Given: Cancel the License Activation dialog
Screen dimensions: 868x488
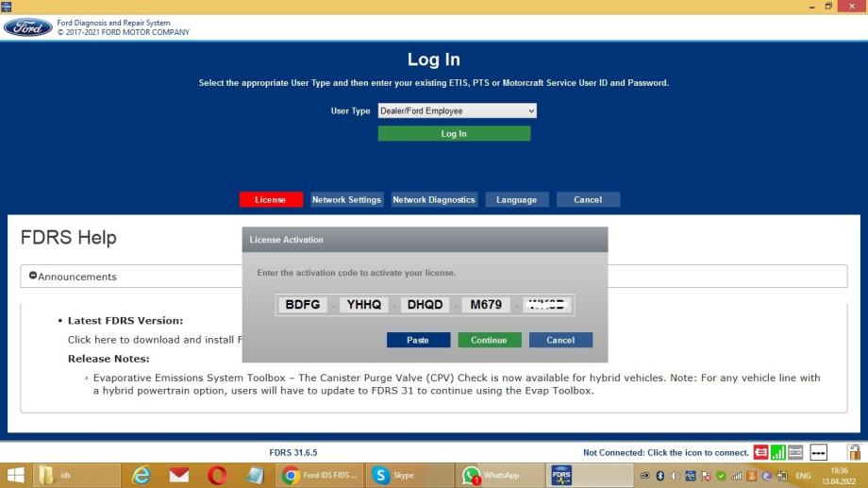Looking at the screenshot, I should (560, 340).
